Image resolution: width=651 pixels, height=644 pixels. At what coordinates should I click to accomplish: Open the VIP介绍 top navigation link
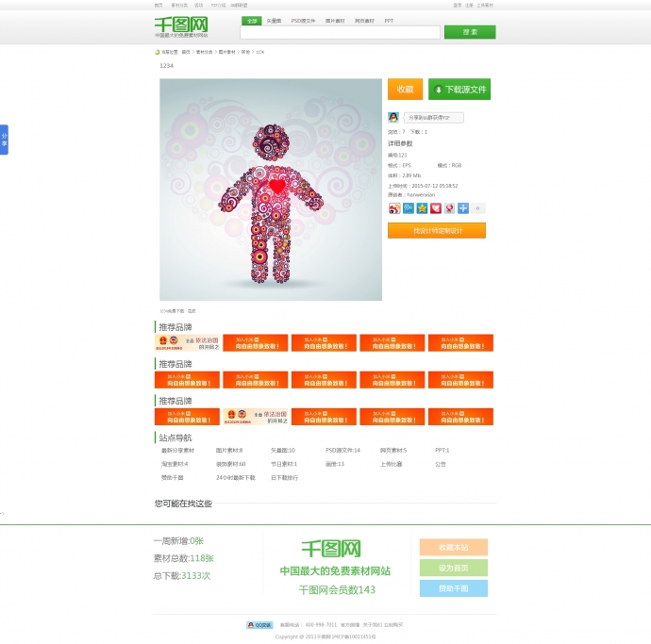pyautogui.click(x=218, y=5)
